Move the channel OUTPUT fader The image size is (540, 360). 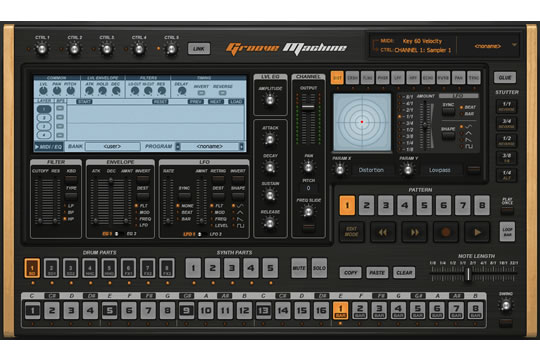(308, 107)
